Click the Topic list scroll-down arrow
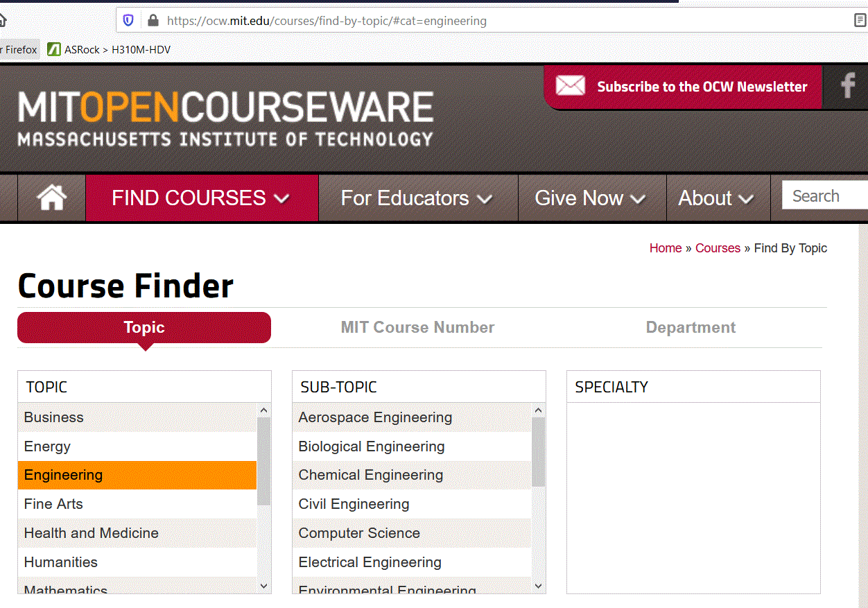This screenshot has height=608, width=868. (263, 586)
